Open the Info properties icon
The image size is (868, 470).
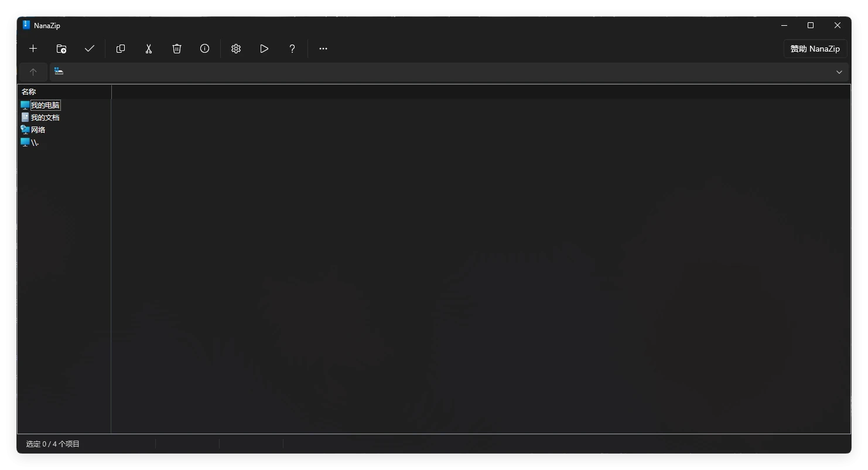[x=204, y=49]
